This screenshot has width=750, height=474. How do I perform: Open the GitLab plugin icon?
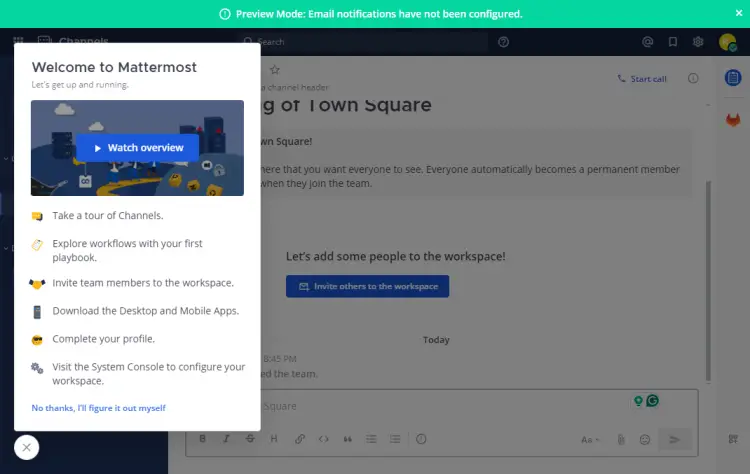click(733, 119)
